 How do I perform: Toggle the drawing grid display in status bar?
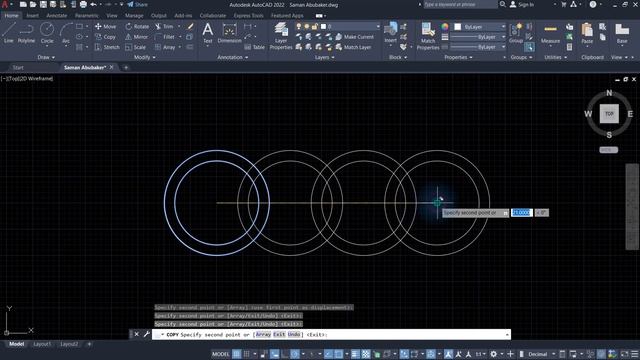pos(237,354)
